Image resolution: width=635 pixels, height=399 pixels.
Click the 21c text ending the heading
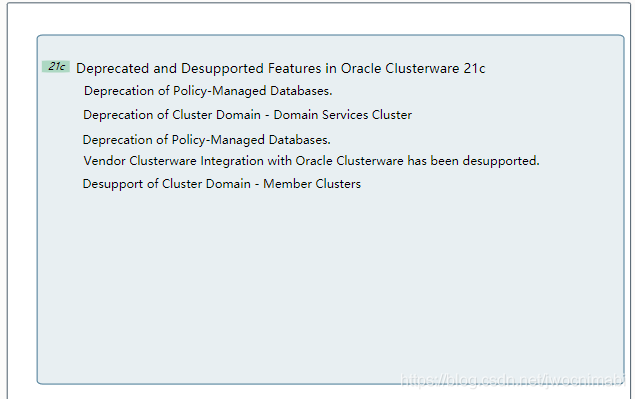(474, 68)
